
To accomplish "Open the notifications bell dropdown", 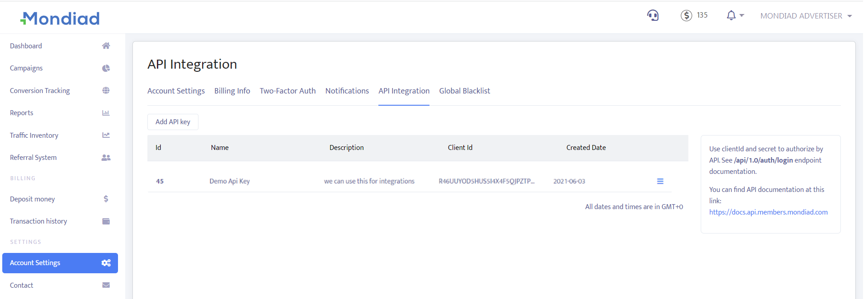I will (734, 16).
